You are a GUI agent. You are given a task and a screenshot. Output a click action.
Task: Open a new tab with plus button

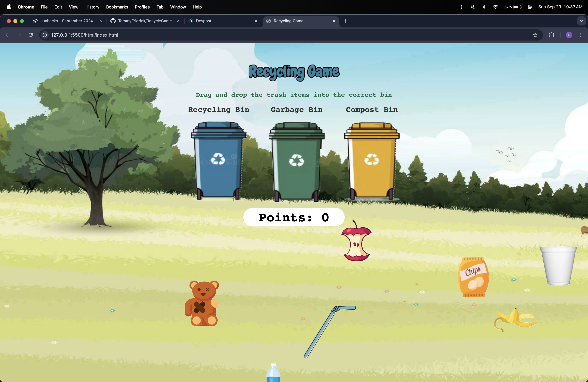point(345,21)
